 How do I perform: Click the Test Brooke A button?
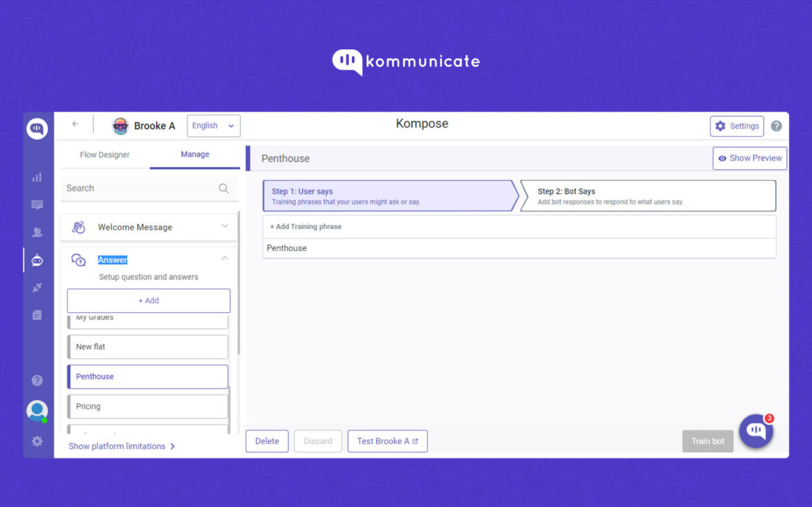pos(387,441)
